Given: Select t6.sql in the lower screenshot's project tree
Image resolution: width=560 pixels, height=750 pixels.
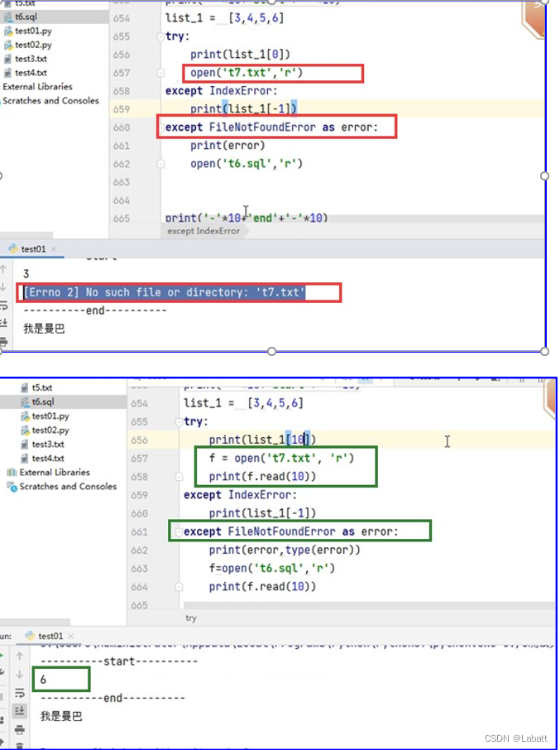Looking at the screenshot, I should [x=43, y=401].
